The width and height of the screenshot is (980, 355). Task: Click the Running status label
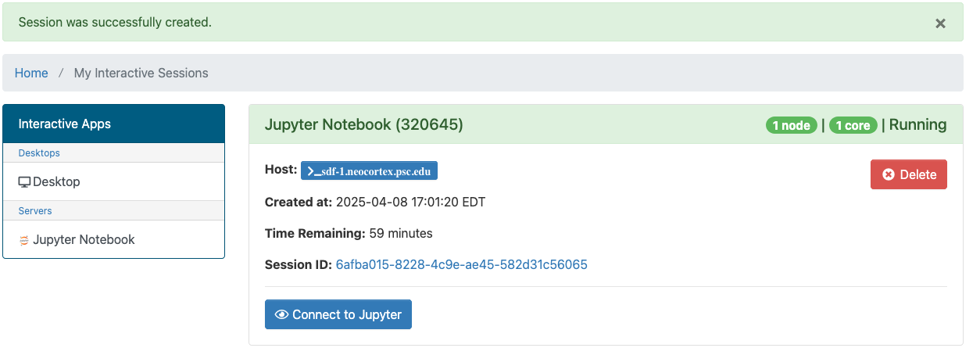click(917, 124)
